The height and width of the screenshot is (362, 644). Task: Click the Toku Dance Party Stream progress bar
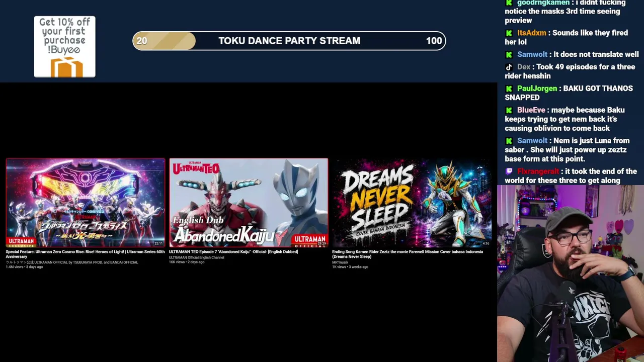click(x=289, y=41)
